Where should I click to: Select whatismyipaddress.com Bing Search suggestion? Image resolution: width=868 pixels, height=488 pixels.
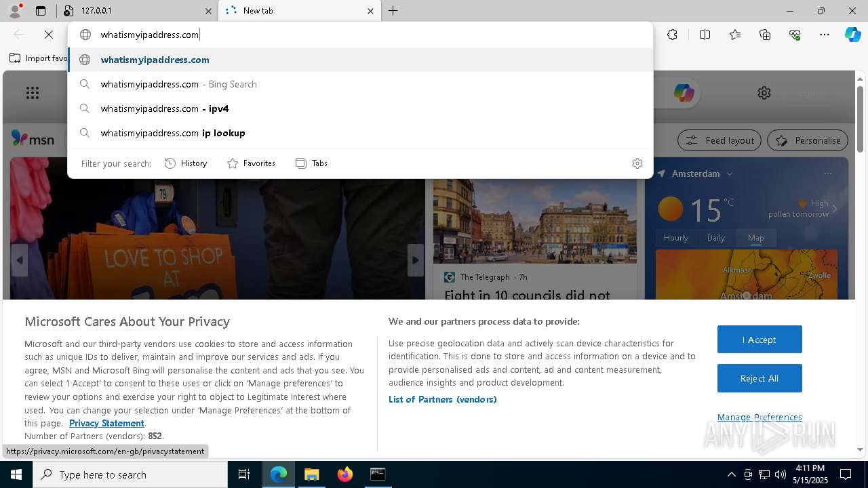360,84
